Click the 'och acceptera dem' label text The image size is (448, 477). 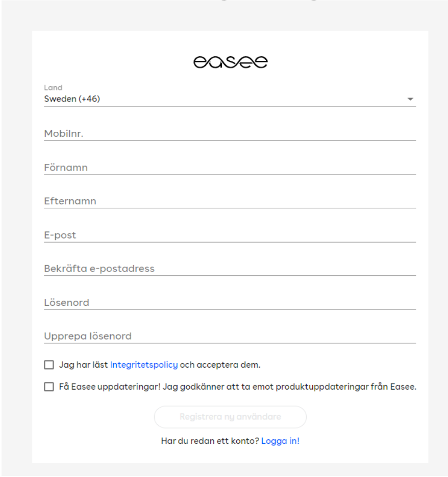pos(220,365)
